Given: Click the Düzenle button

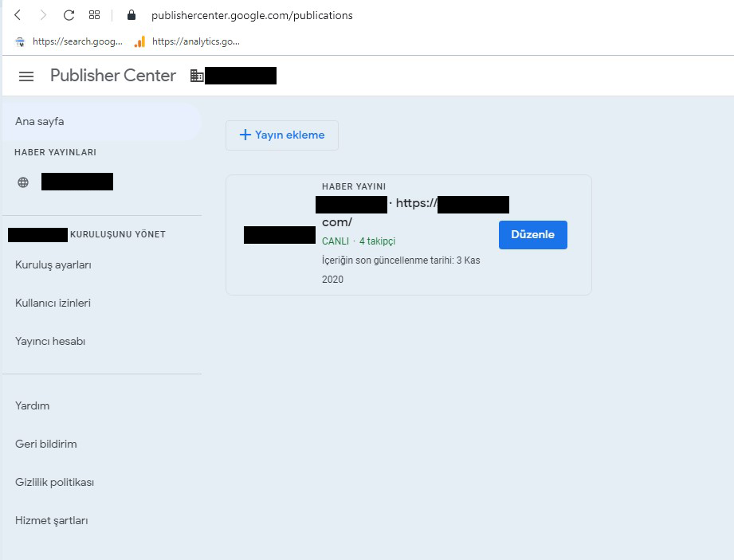Looking at the screenshot, I should 532,235.
